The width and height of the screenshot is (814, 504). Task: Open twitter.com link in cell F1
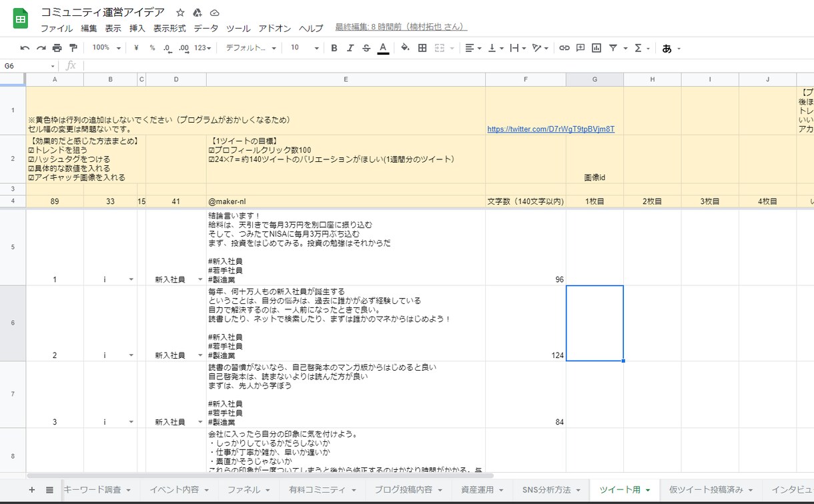pos(551,129)
